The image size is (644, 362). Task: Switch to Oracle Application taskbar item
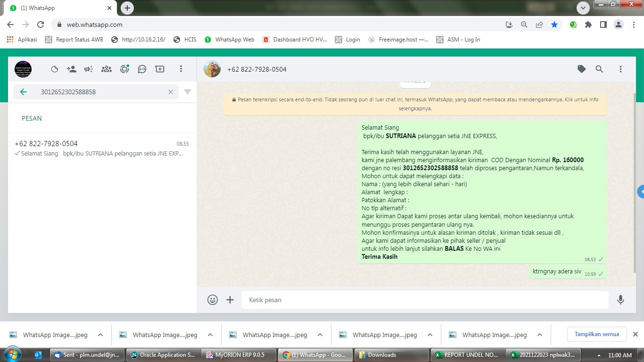pyautogui.click(x=163, y=355)
